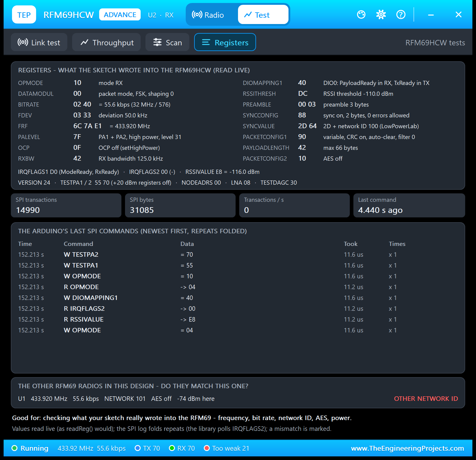The image size is (476, 460).
Task: Click the RX 70 status indicator
Action: (x=182, y=448)
